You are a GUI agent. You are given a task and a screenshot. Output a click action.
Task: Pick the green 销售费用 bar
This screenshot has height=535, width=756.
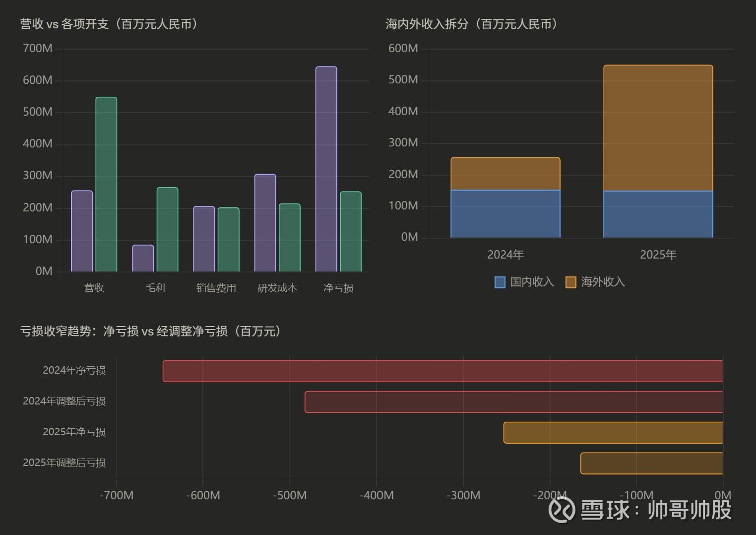coord(228,240)
